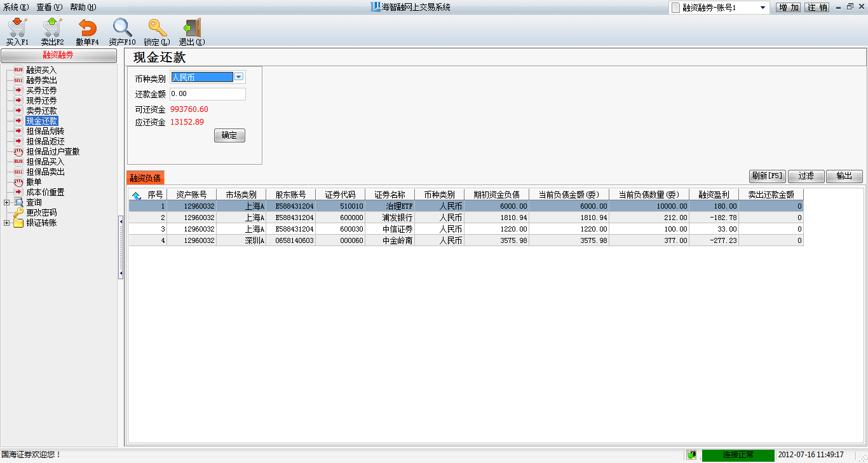This screenshot has height=463, width=868.
Task: Click the 可还资金 value 993760.60
Action: (x=189, y=109)
